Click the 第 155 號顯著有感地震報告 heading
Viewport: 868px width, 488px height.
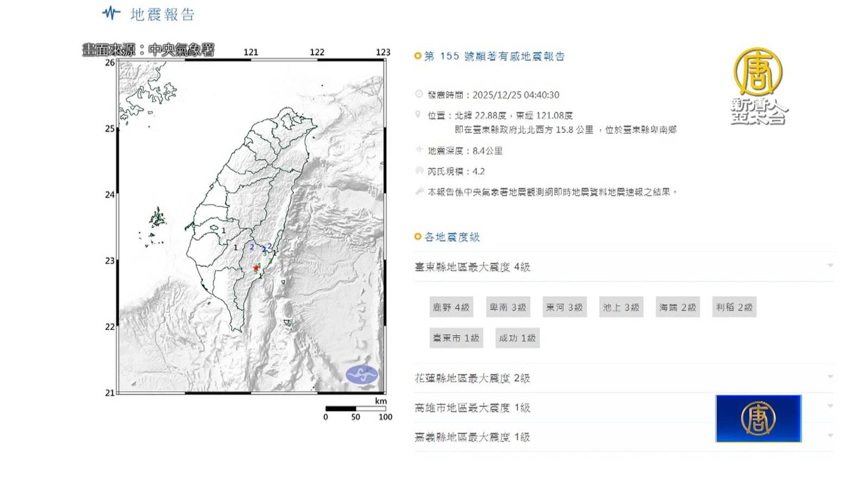click(494, 56)
